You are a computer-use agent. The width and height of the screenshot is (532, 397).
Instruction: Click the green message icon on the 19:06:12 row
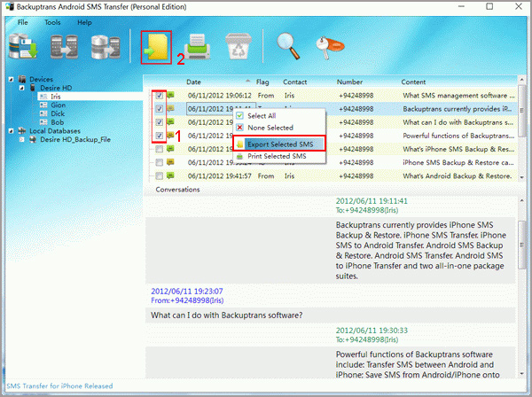click(x=170, y=95)
